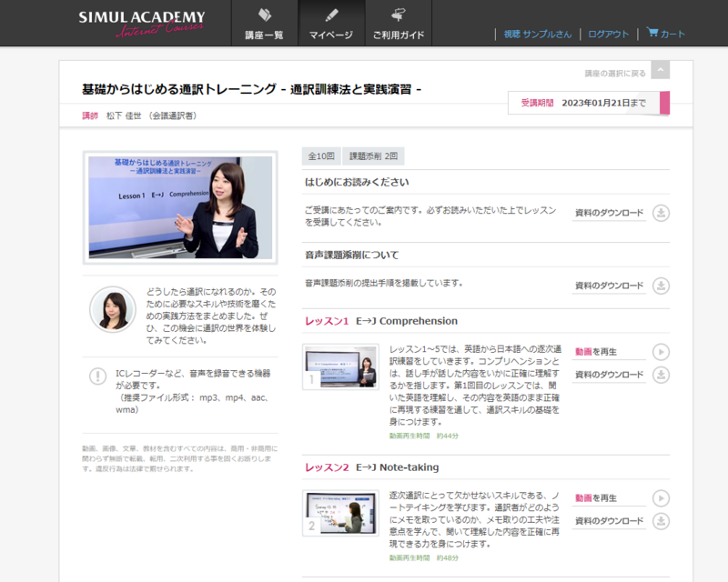Open the レッスン1 video thumbnail
Screen dimensions: 728x582
point(340,366)
